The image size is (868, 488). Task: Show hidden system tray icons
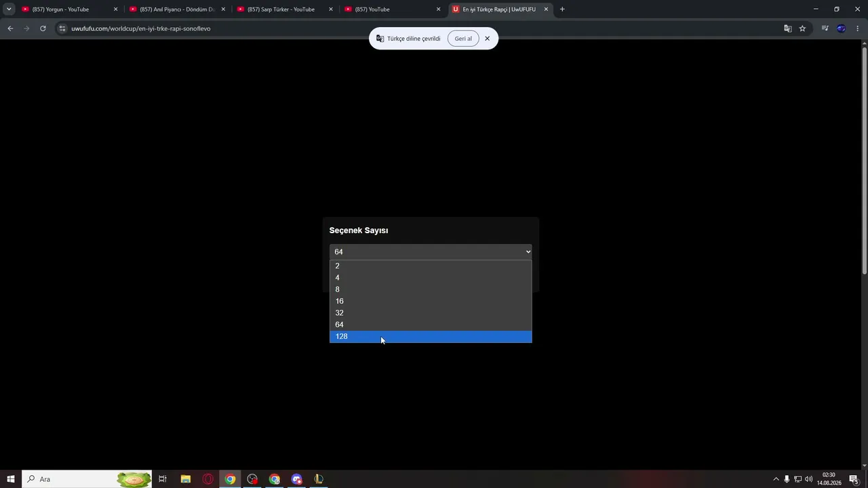[x=776, y=479]
